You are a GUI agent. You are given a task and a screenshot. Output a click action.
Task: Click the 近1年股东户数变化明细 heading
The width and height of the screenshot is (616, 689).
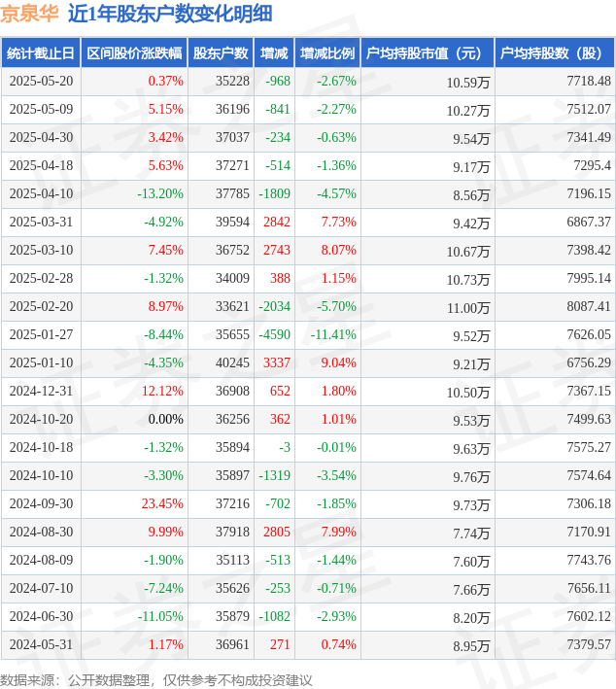click(x=170, y=14)
